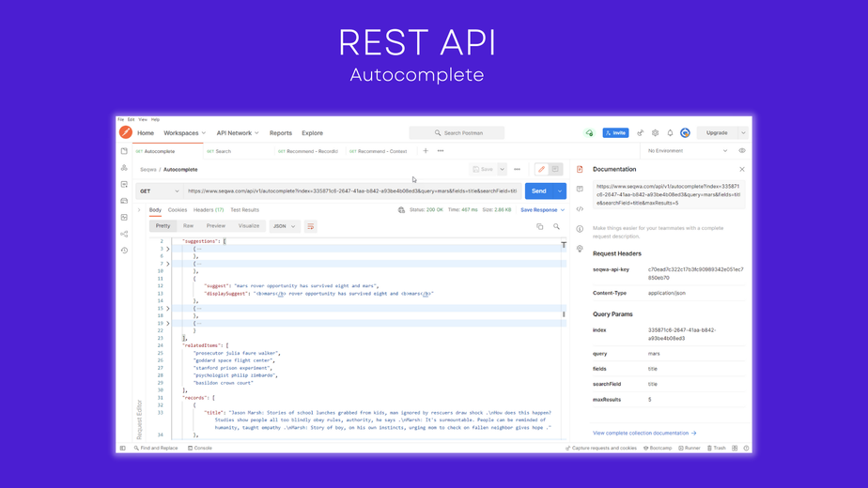The height and width of the screenshot is (488, 868).
Task: Open the response Headers (17) tab
Action: 209,209
